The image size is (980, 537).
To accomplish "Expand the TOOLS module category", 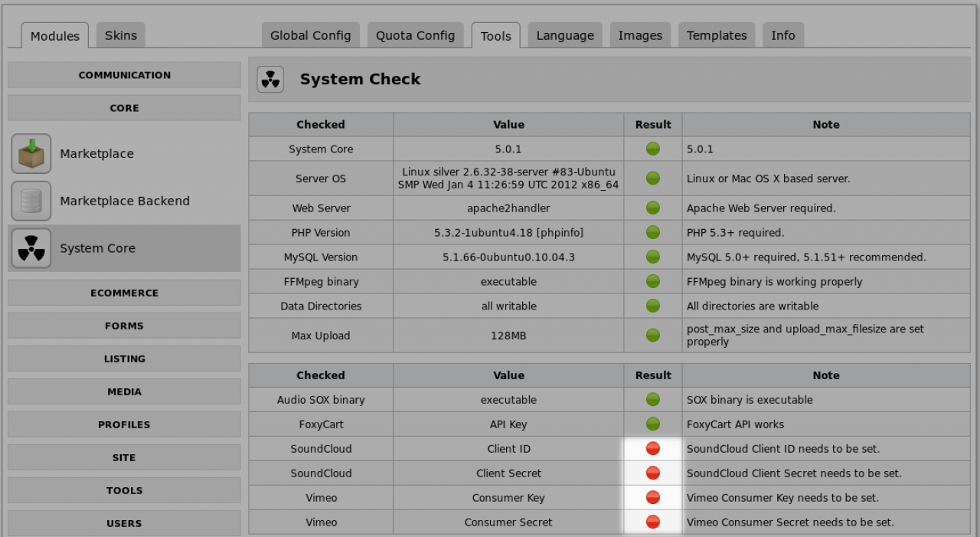I will (x=124, y=490).
